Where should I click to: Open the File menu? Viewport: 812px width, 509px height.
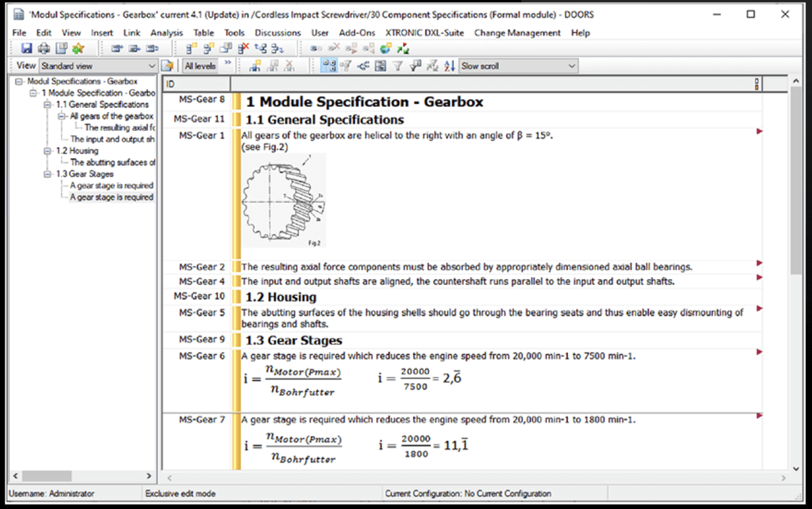click(x=19, y=33)
